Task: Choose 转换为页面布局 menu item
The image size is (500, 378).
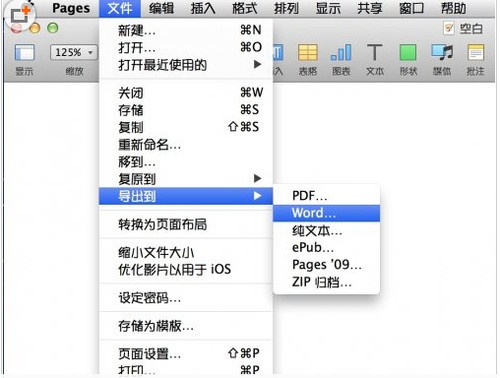Action: (x=186, y=224)
